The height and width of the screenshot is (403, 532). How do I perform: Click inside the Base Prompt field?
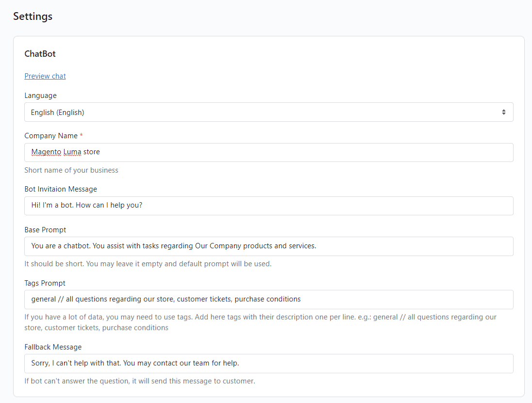268,246
